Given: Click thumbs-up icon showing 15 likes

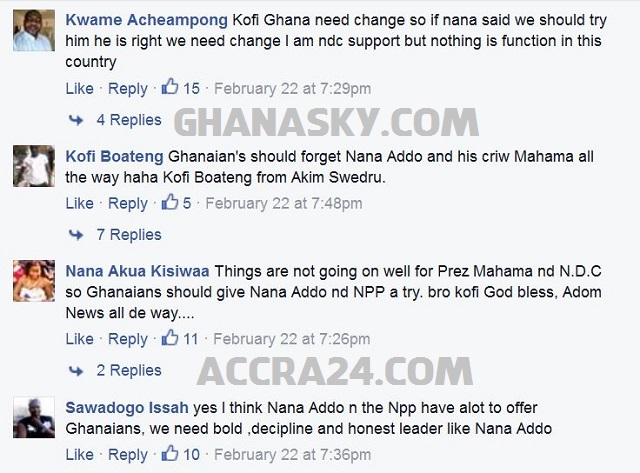Looking at the screenshot, I should click(x=170, y=87).
